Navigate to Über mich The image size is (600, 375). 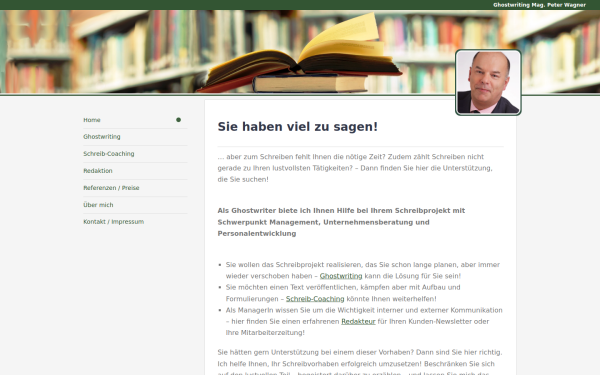point(98,205)
